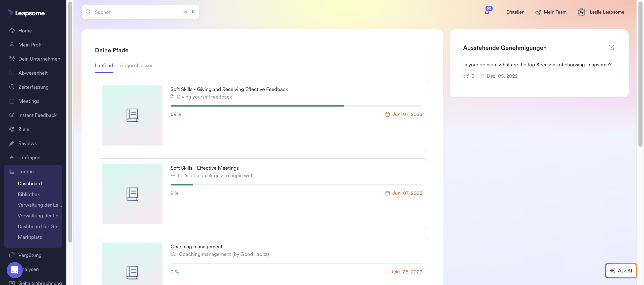The height and width of the screenshot is (285, 644).
Task: Open the intercom chat bubble icon
Action: (x=15, y=270)
